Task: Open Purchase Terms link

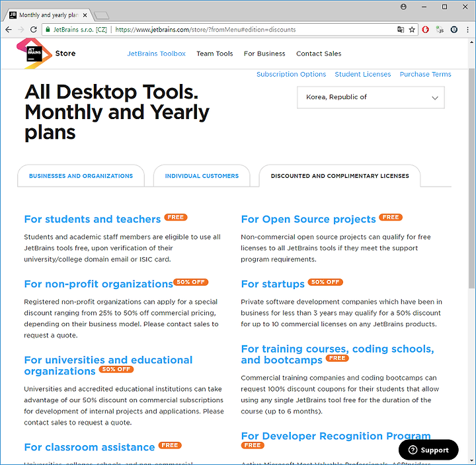Action: pos(425,74)
